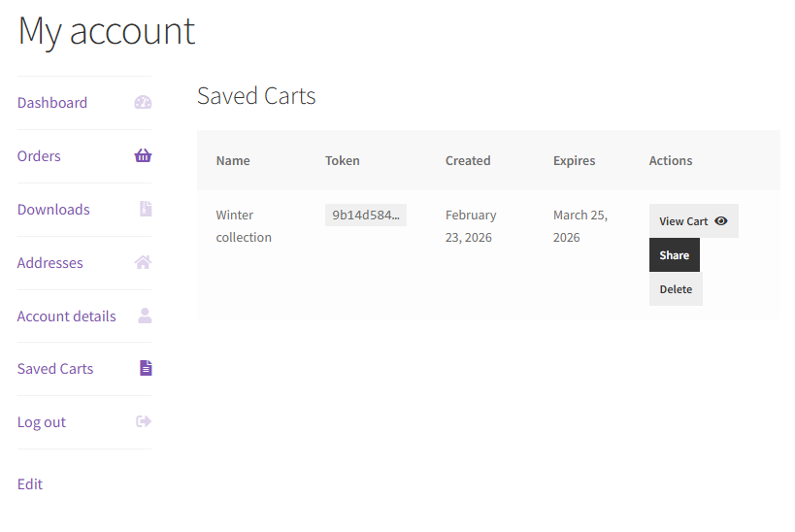Click the Created column header
The width and height of the screenshot is (795, 532).
[467, 161]
